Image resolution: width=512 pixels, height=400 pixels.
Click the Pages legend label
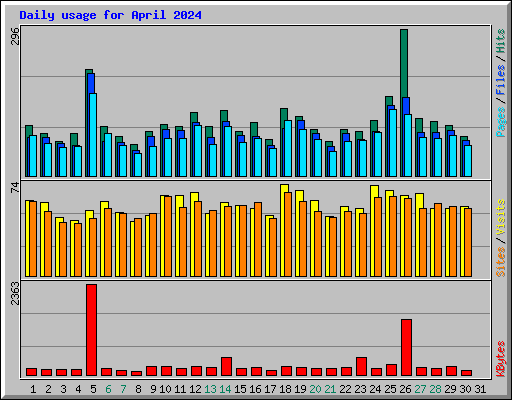coord(501,122)
